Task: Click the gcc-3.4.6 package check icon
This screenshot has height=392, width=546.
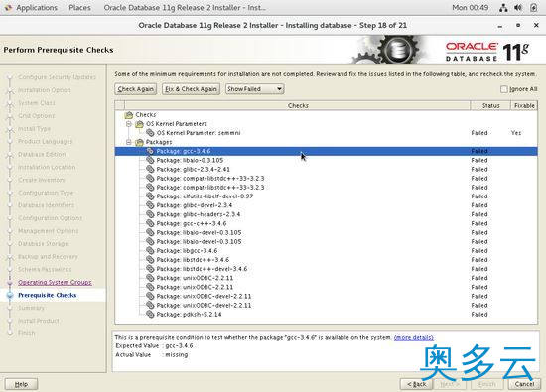Action: (150, 151)
